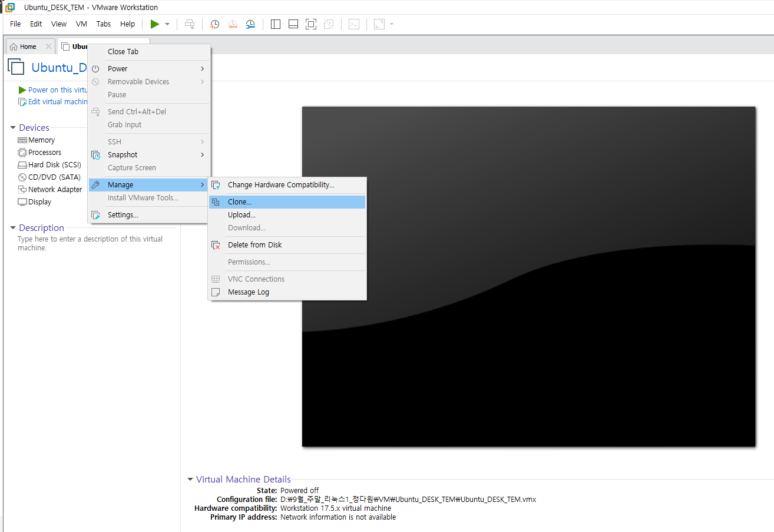
Task: Click the full screen mode toolbar icon
Action: (x=311, y=24)
